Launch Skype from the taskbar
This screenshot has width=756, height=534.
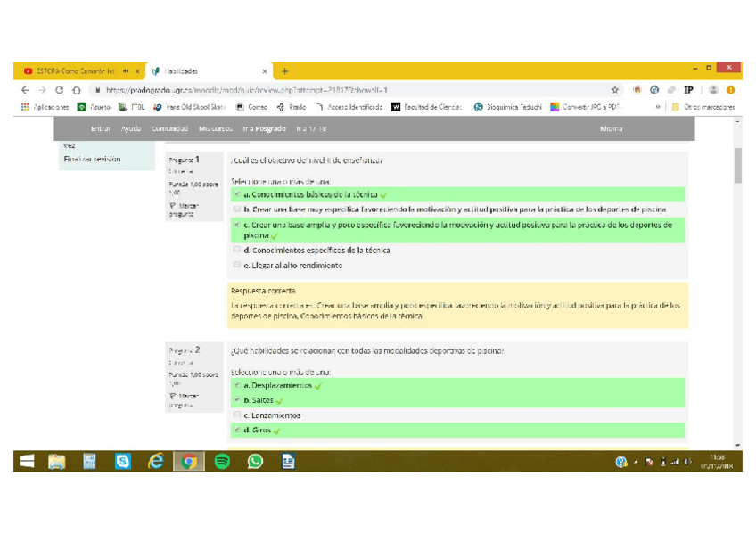(x=122, y=461)
